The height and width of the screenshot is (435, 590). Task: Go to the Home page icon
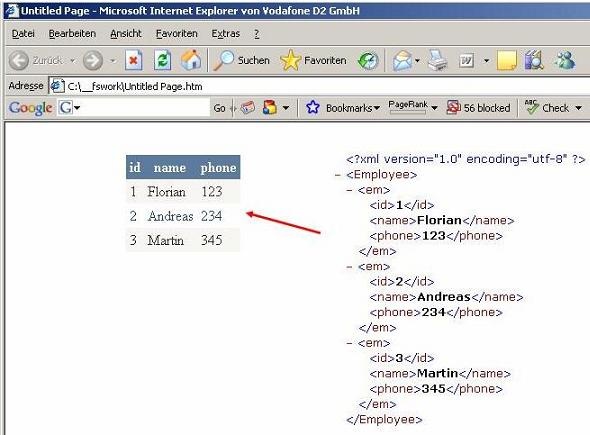point(191,60)
